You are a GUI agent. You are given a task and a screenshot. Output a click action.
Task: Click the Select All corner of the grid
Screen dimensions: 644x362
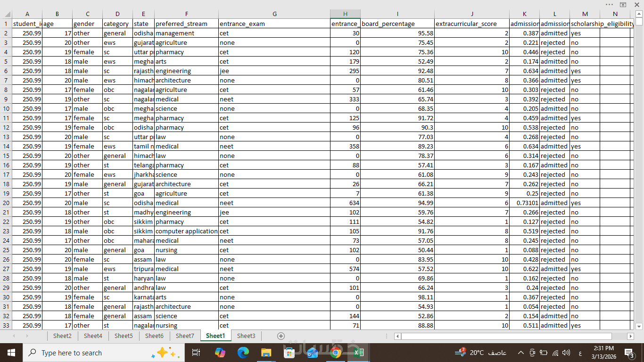coord(6,14)
